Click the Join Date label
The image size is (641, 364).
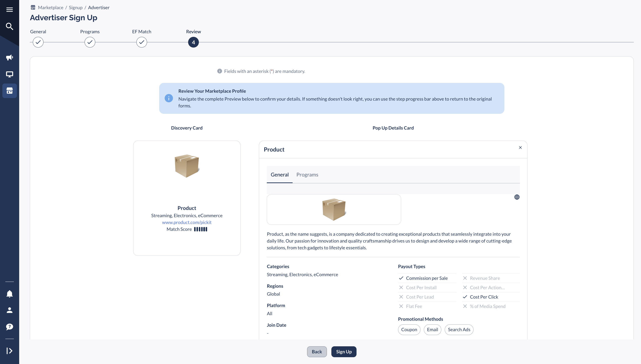(x=276, y=325)
